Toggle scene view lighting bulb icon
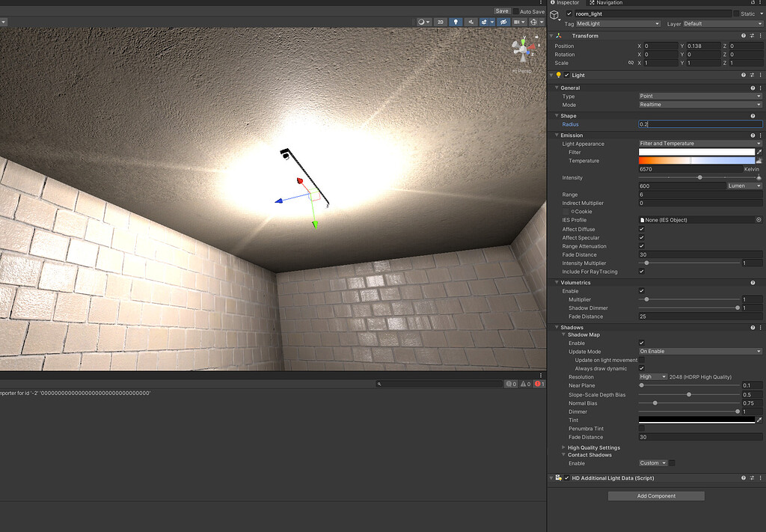This screenshot has width=766, height=532. [x=457, y=22]
